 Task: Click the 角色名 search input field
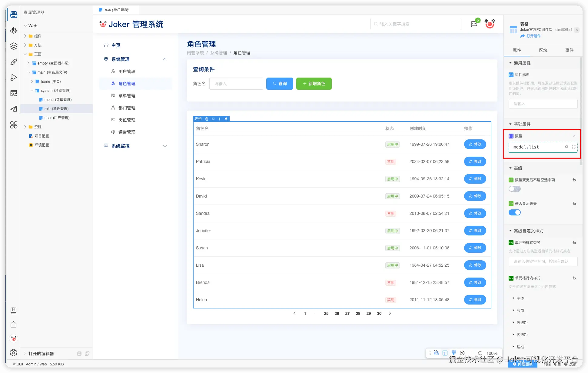[236, 84]
